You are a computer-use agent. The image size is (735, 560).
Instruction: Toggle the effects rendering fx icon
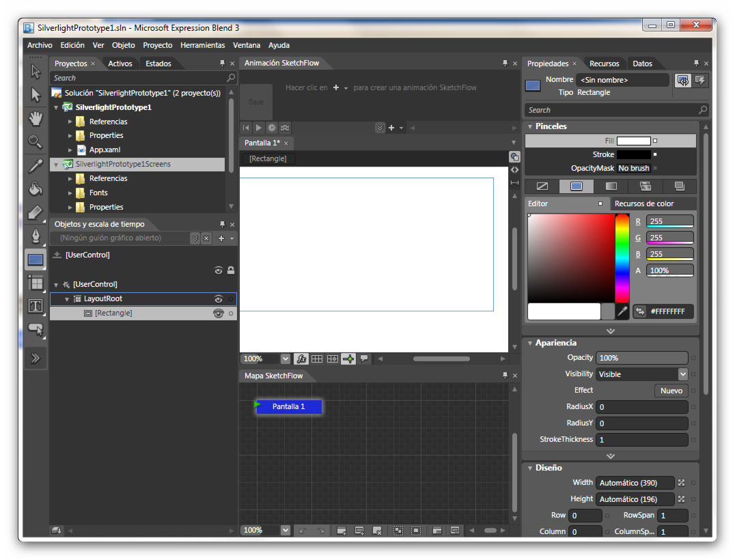[x=301, y=359]
